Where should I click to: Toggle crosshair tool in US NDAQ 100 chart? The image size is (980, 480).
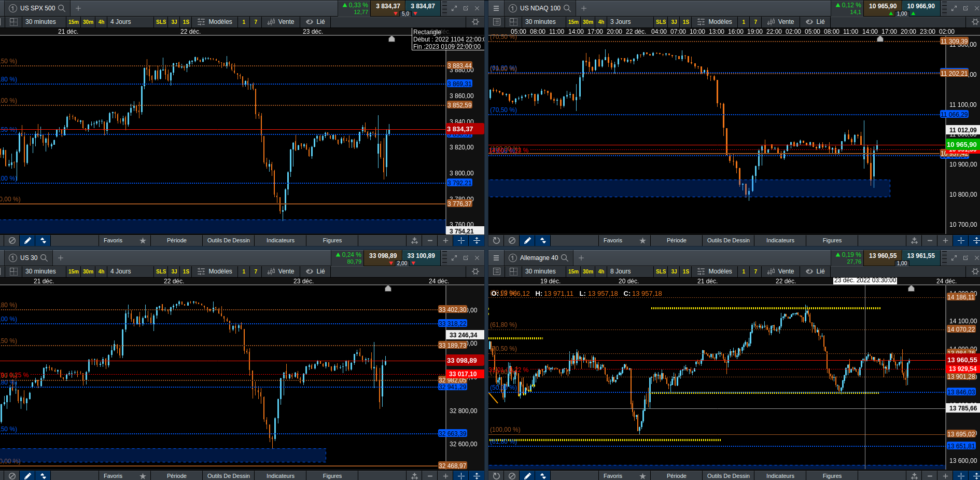[961, 240]
